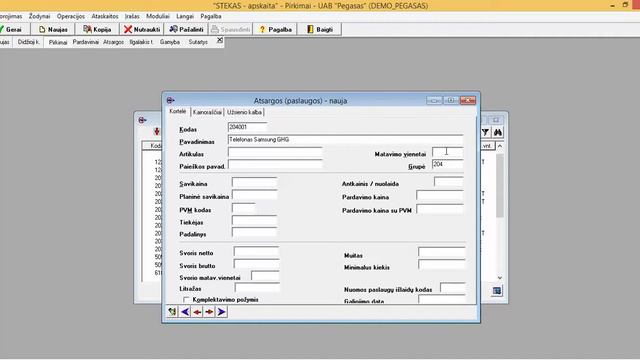The height and width of the screenshot is (360, 640).
Task: Switch to the Pirkimai module tab
Action: click(x=58, y=42)
